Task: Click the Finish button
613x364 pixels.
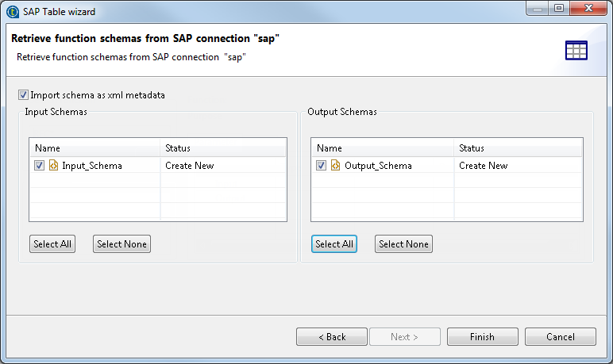Action: pyautogui.click(x=482, y=337)
